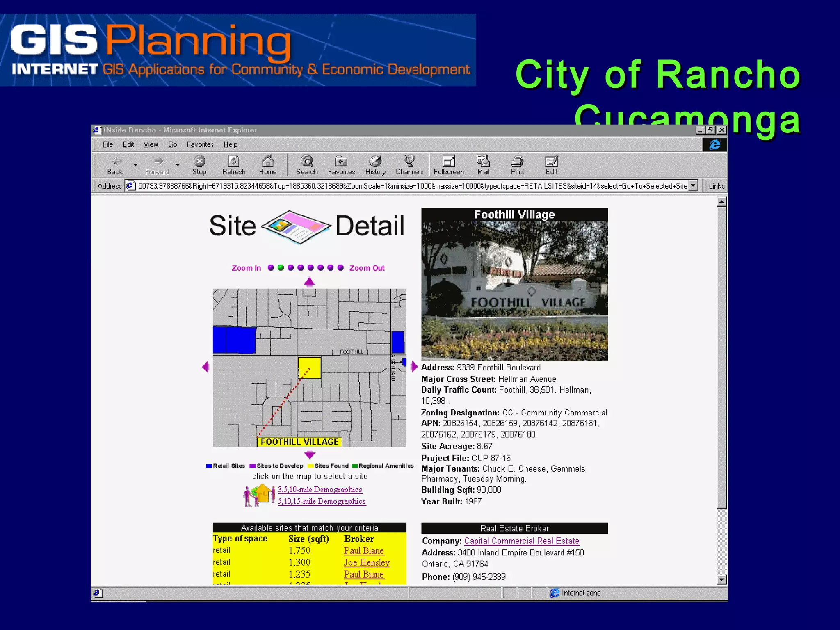Click the FOOTHILL VILLAGE map label
The width and height of the screenshot is (840, 630).
299,442
